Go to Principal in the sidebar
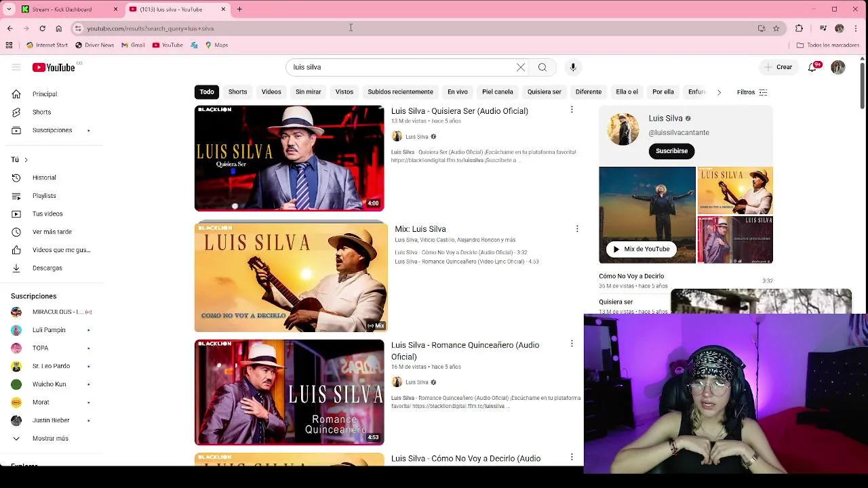The height and width of the screenshot is (488, 868). (x=45, y=94)
